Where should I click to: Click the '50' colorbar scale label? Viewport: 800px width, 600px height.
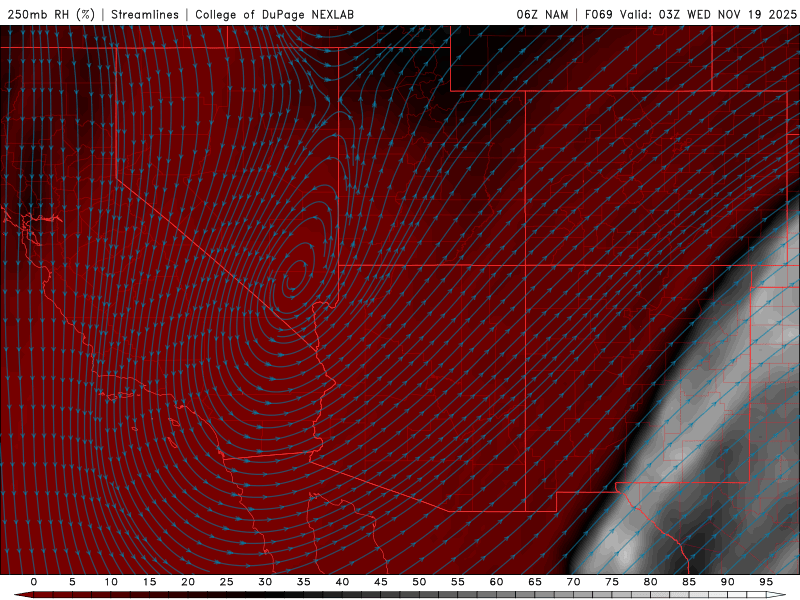pos(419,582)
